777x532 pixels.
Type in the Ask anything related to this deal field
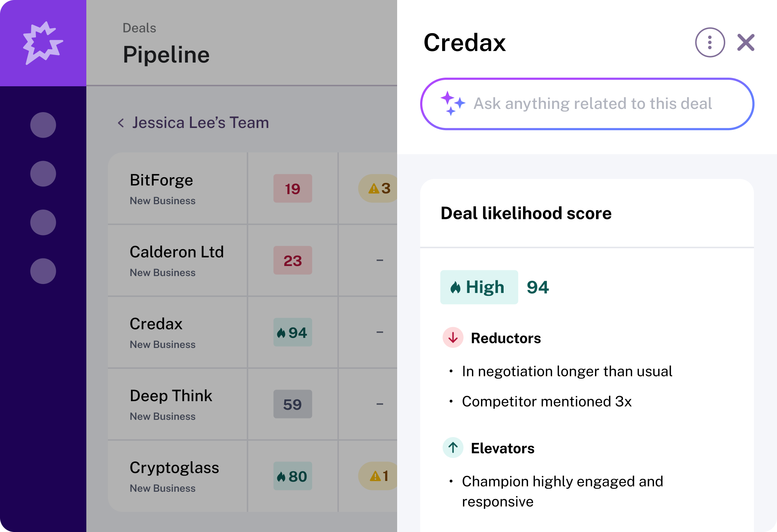pyautogui.click(x=592, y=104)
